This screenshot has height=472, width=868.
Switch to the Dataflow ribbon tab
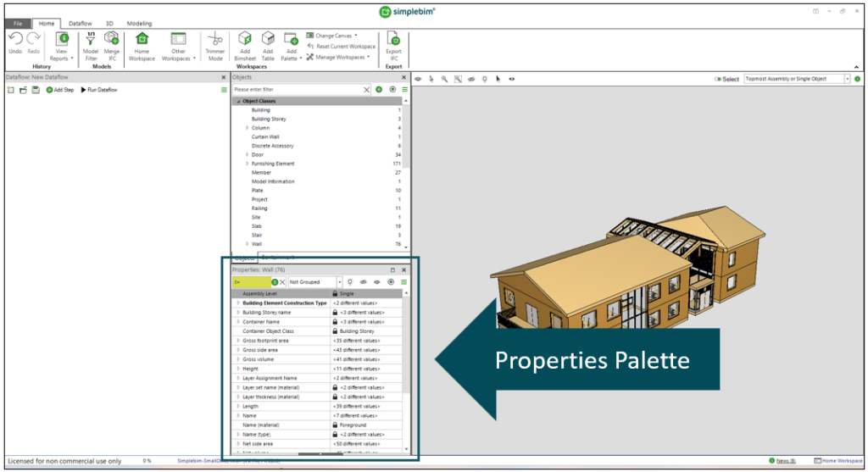[x=81, y=23]
